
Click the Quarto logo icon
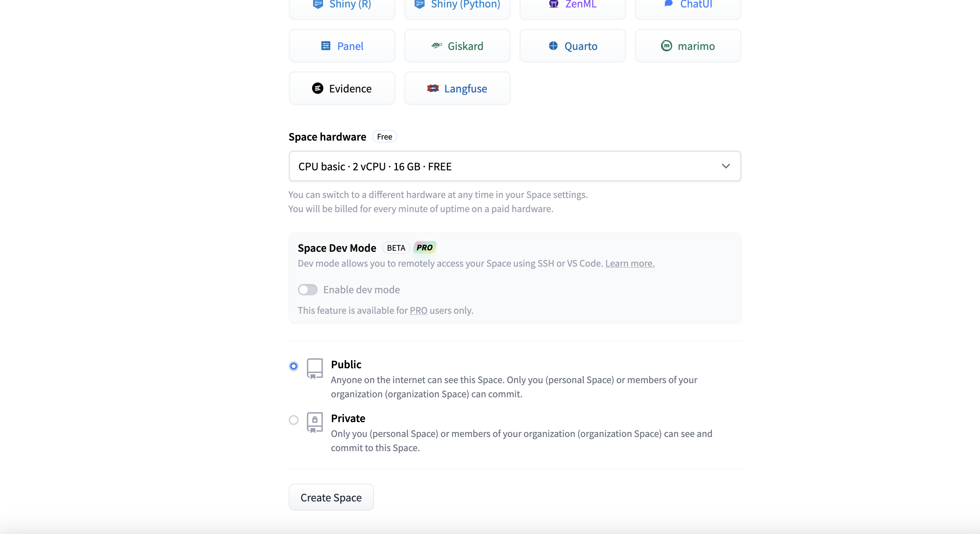click(553, 46)
